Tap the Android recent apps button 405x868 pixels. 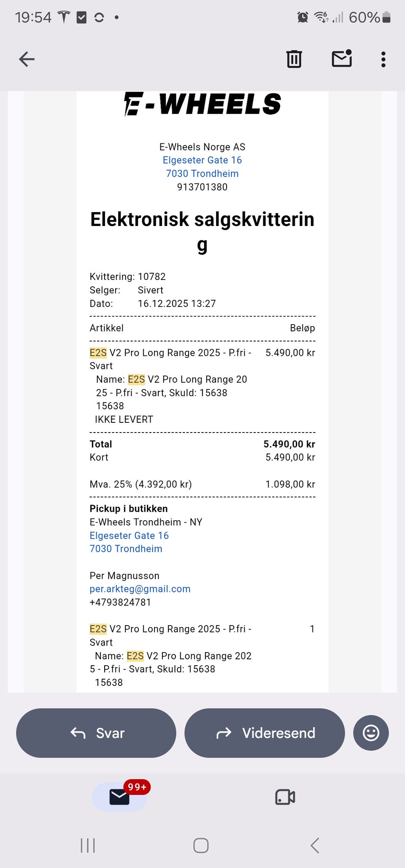(x=88, y=845)
